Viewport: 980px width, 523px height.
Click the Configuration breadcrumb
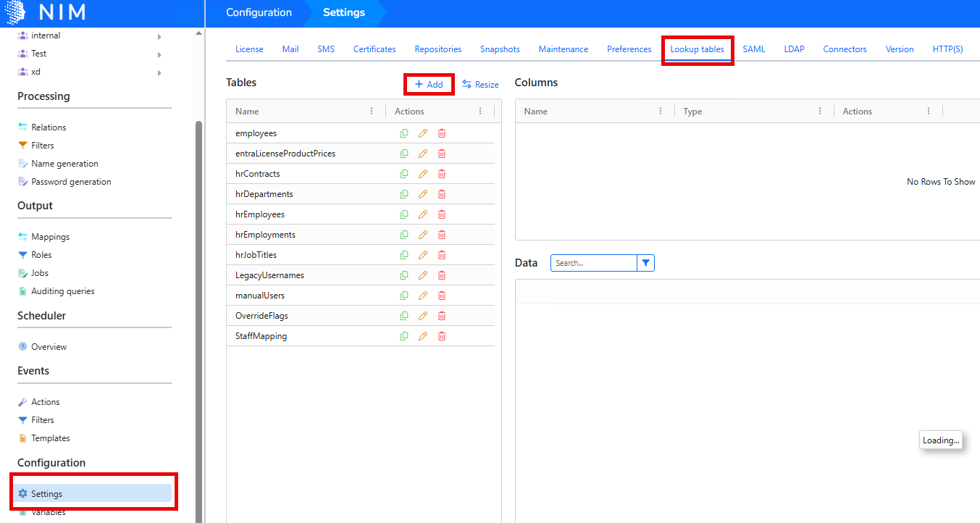point(259,12)
